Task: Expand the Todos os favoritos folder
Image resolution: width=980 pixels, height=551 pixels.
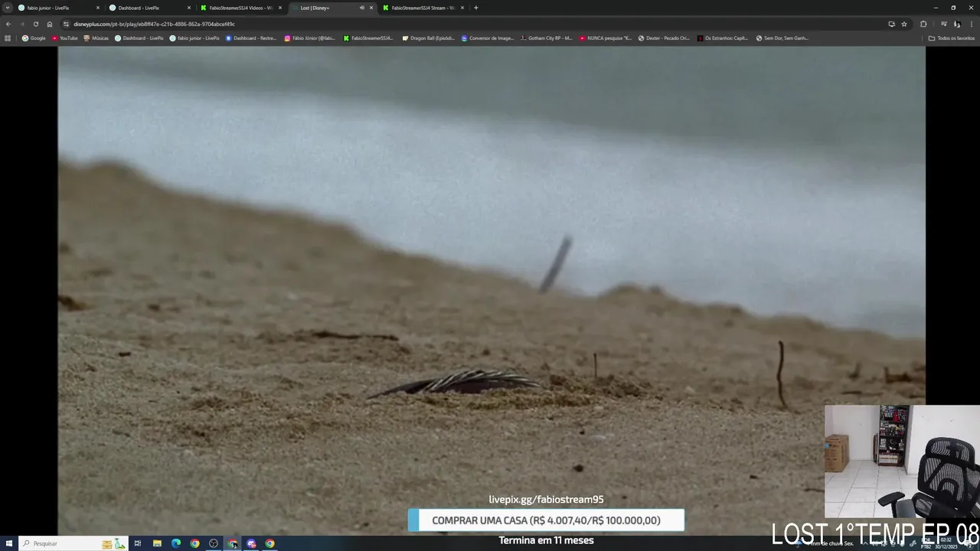Action: 951,38
